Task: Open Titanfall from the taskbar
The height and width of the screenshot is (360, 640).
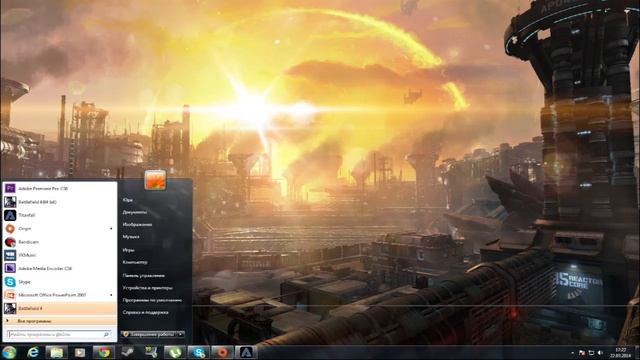Action: point(246,352)
